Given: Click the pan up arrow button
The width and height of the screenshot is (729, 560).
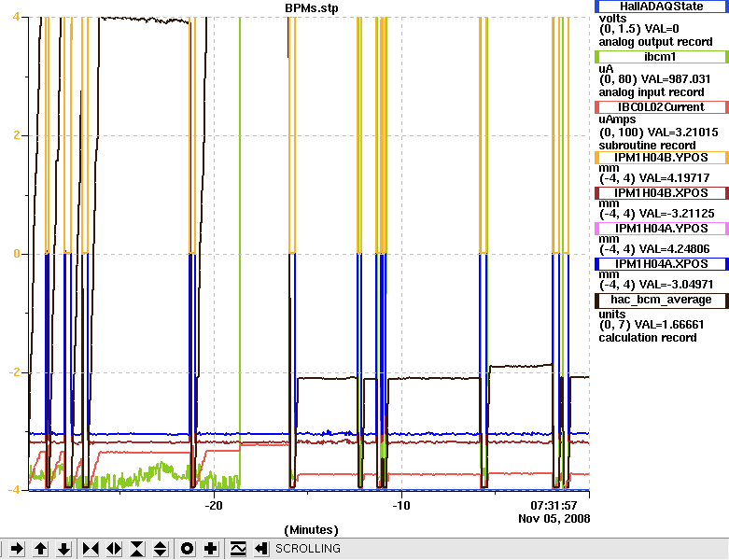Looking at the screenshot, I should click(x=40, y=549).
